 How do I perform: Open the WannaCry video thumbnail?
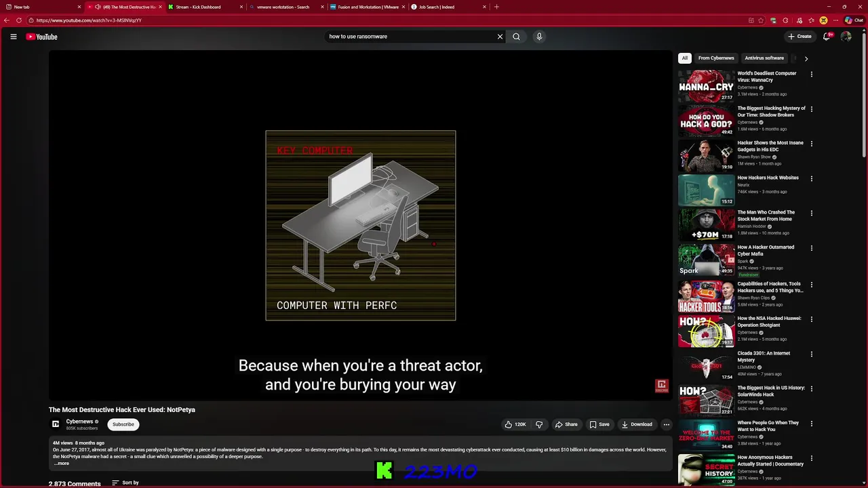tap(707, 85)
